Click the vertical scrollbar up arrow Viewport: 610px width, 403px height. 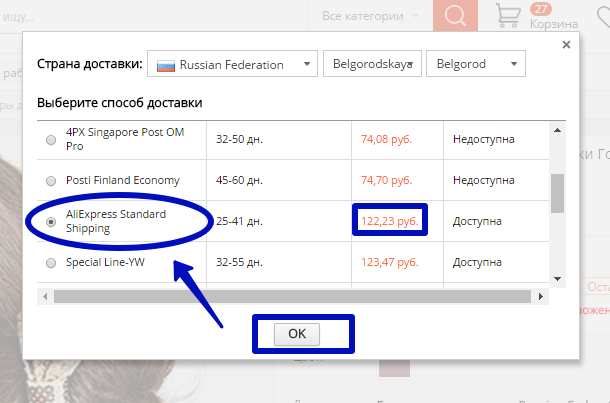pos(557,130)
